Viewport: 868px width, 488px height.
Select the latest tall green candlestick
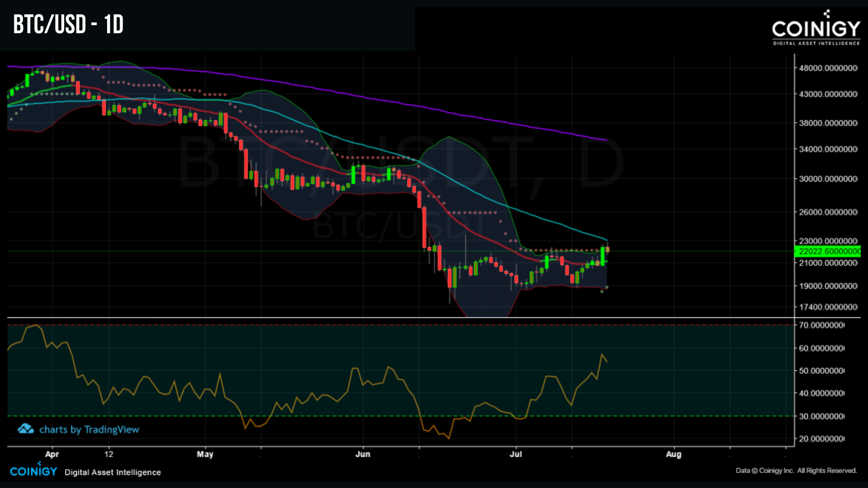pos(602,255)
